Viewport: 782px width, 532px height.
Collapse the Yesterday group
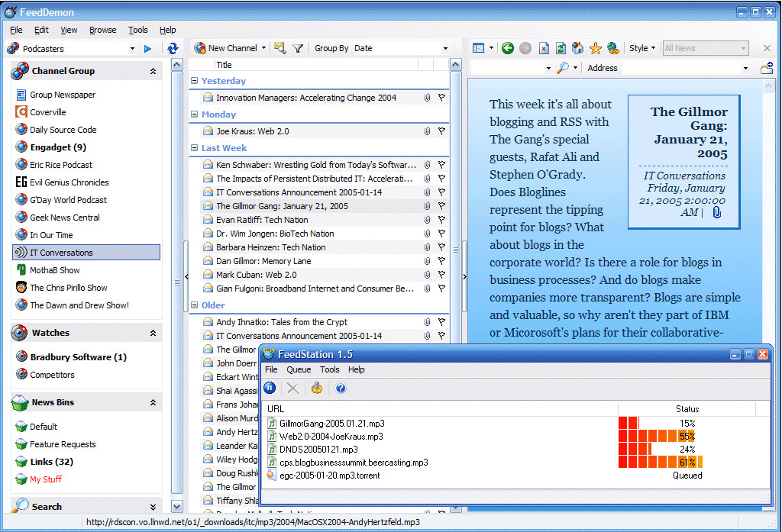(x=195, y=80)
